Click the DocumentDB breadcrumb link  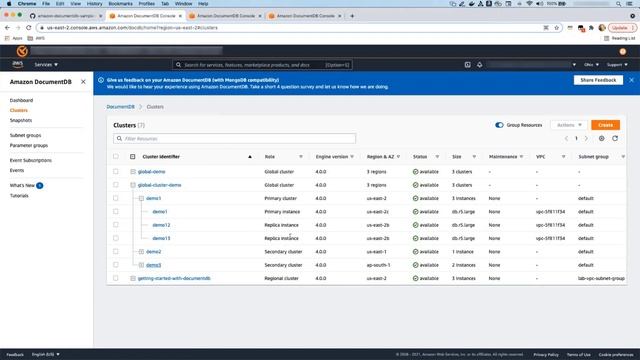pyautogui.click(x=120, y=107)
